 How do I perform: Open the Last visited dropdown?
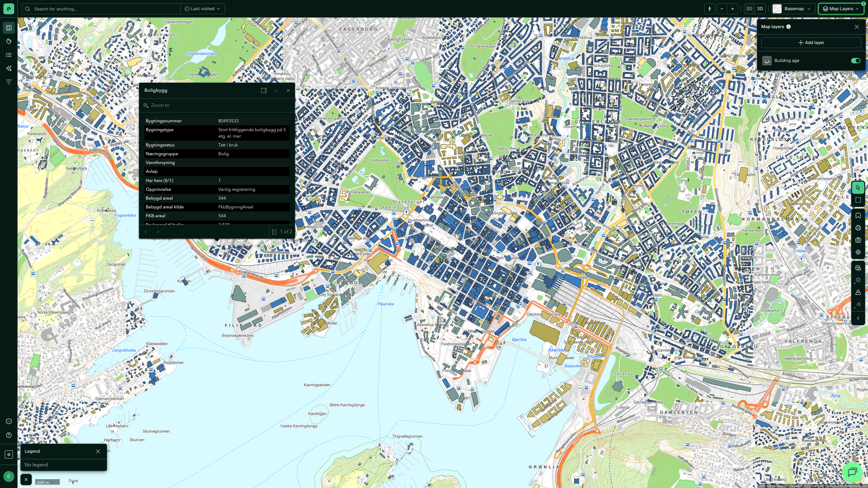[203, 9]
